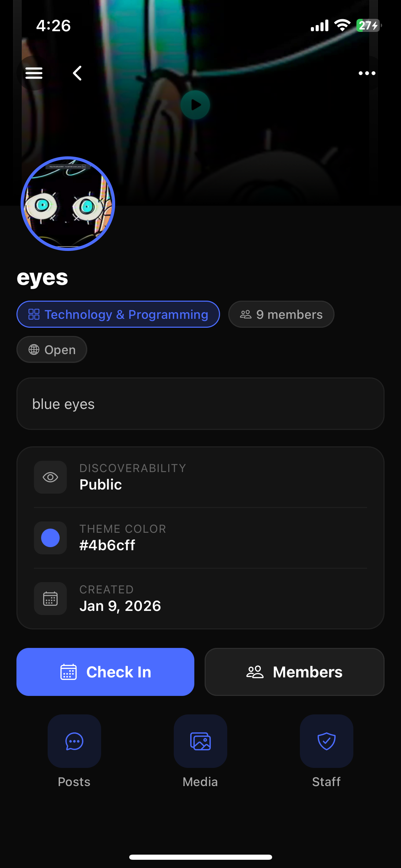This screenshot has height=868, width=401.
Task: Tap the Discoverability eye icon
Action: tap(50, 477)
